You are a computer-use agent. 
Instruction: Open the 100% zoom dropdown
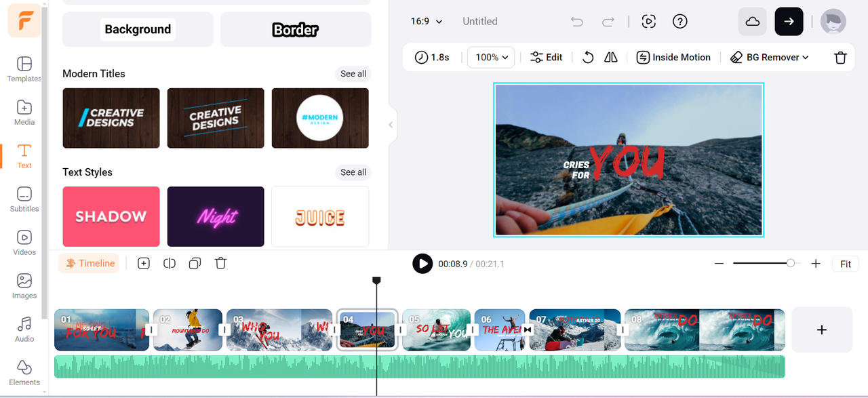tap(492, 58)
